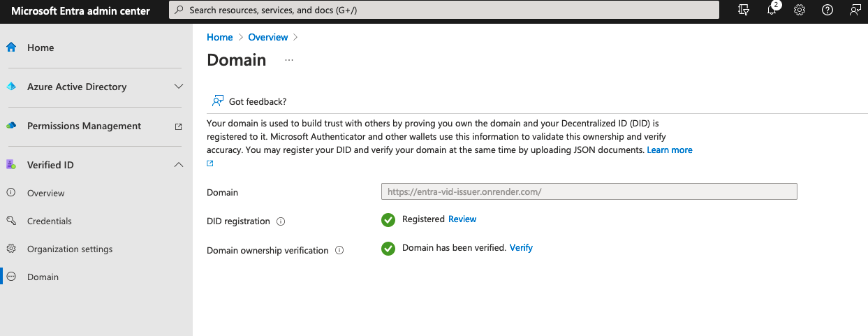Viewport: 868px width, 336px height.
Task: Click info icon beside Domain ownership verification
Action: coord(339,250)
